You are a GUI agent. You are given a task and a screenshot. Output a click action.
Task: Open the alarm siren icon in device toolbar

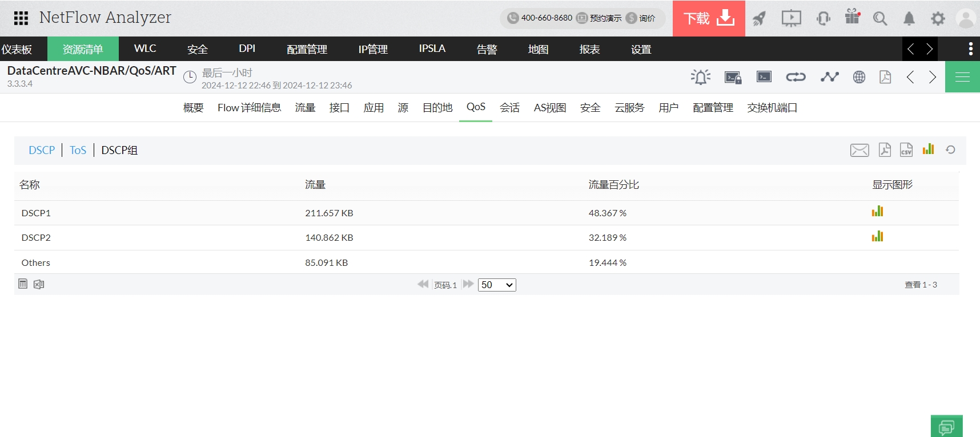700,77
